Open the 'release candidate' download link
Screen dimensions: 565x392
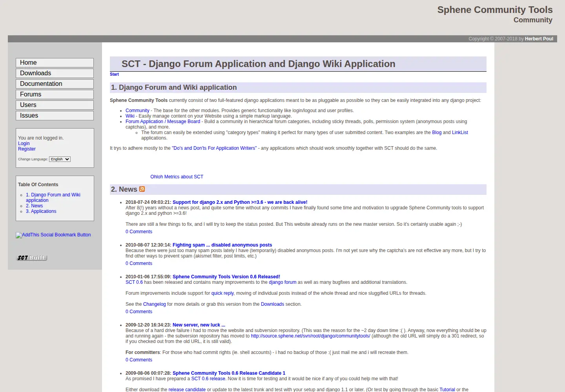(187, 390)
